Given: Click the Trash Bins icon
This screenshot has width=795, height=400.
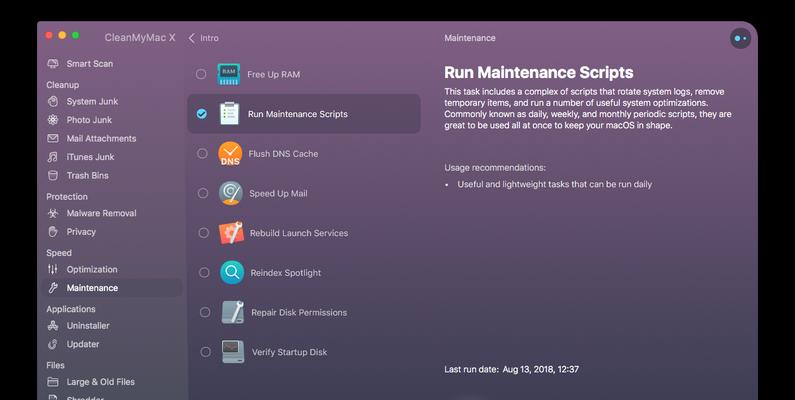Looking at the screenshot, I should coord(53,175).
